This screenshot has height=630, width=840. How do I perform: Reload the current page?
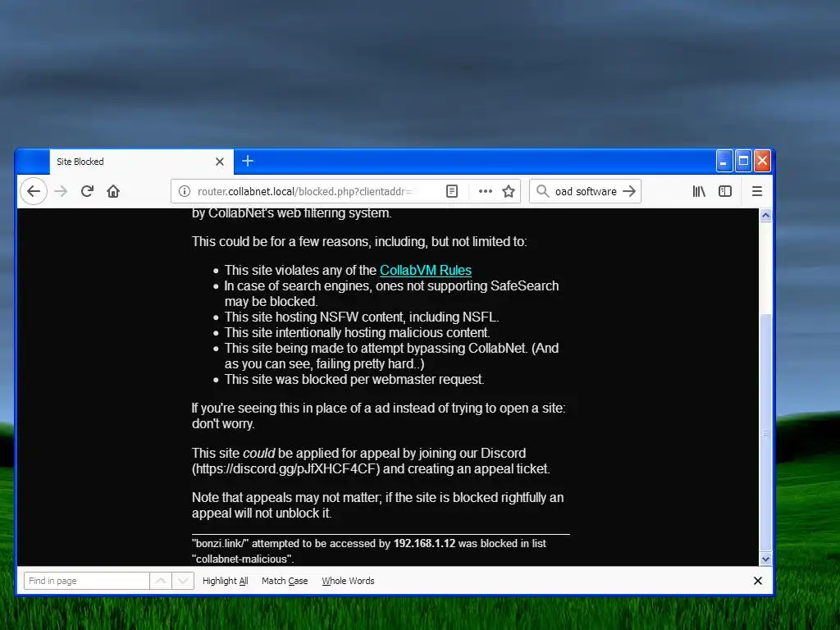pyautogui.click(x=87, y=191)
